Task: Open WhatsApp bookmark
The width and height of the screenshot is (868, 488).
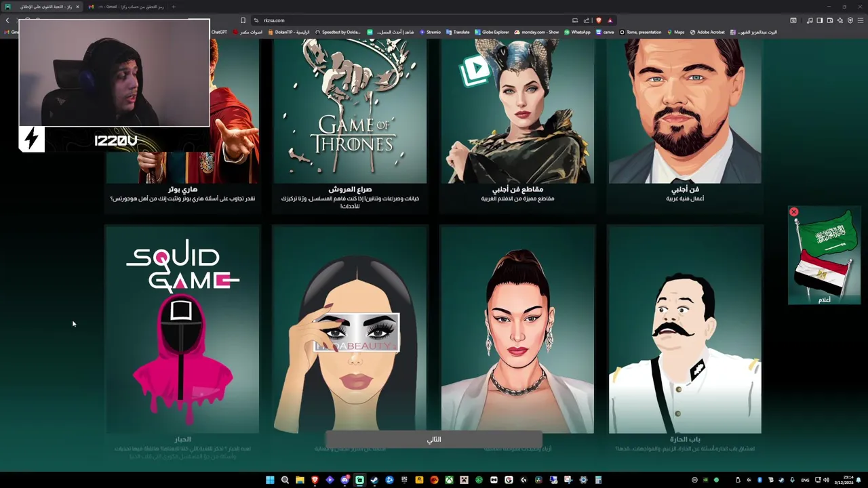Action: [577, 32]
